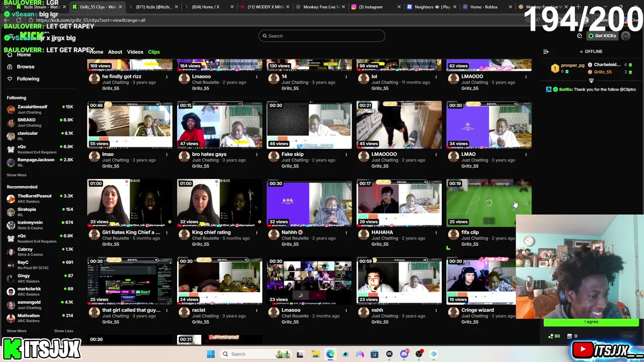
Task: Switch to the Home channel tab
Action: (x=96, y=52)
